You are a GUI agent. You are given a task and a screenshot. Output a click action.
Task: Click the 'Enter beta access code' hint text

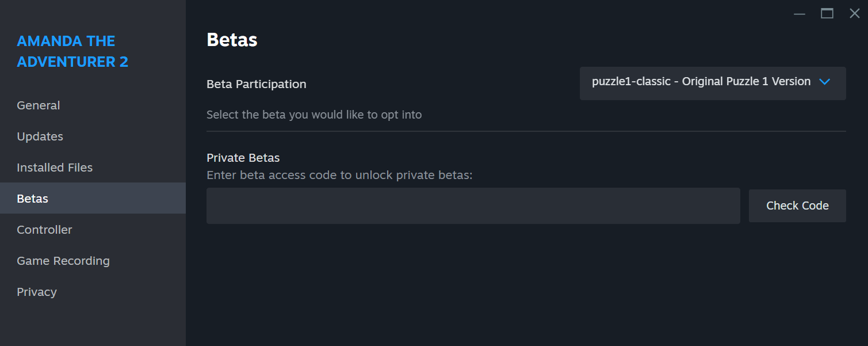click(x=339, y=175)
